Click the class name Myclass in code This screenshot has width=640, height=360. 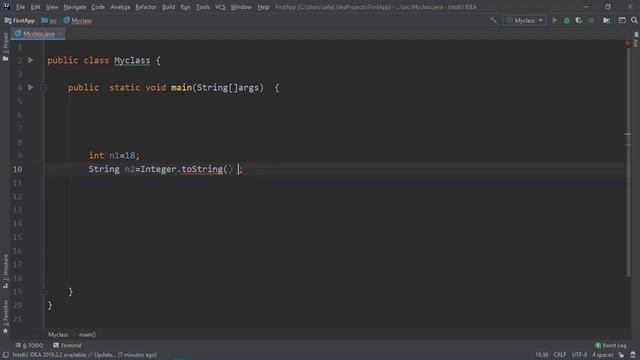coord(132,60)
